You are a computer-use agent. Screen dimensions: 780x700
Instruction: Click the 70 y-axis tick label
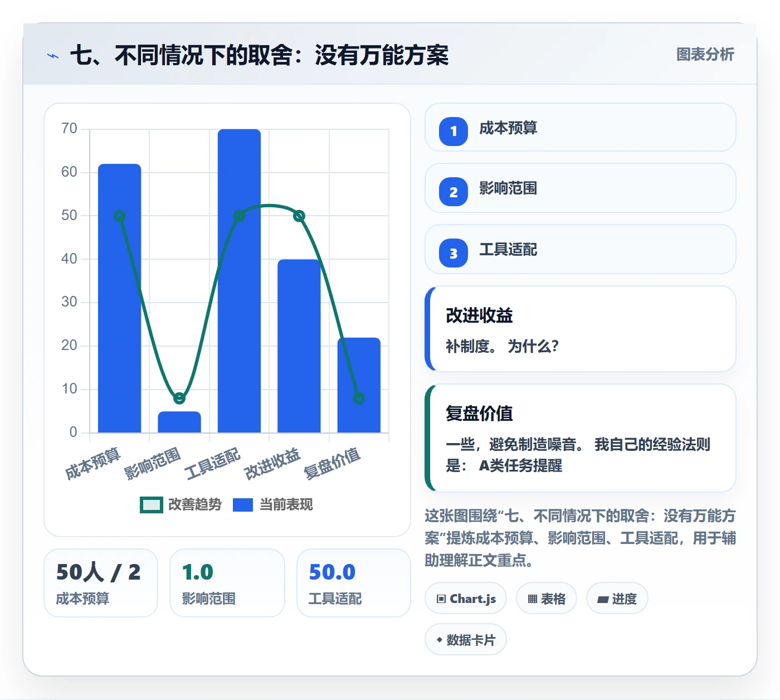click(x=69, y=129)
